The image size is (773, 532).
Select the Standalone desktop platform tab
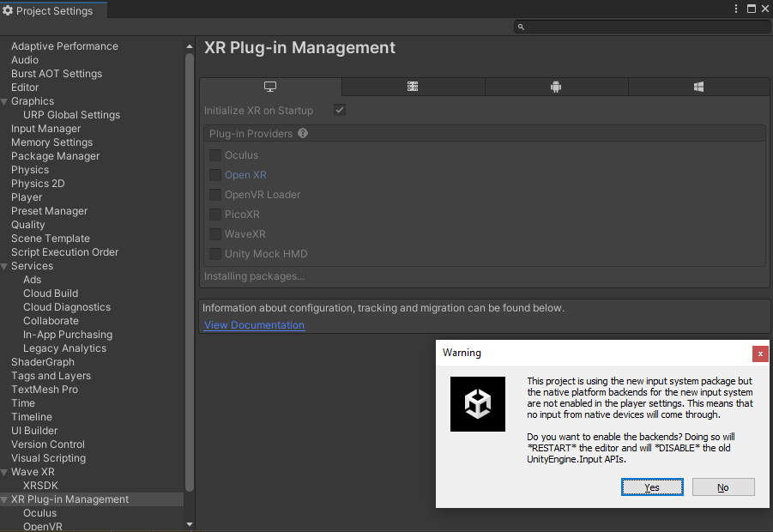270,87
